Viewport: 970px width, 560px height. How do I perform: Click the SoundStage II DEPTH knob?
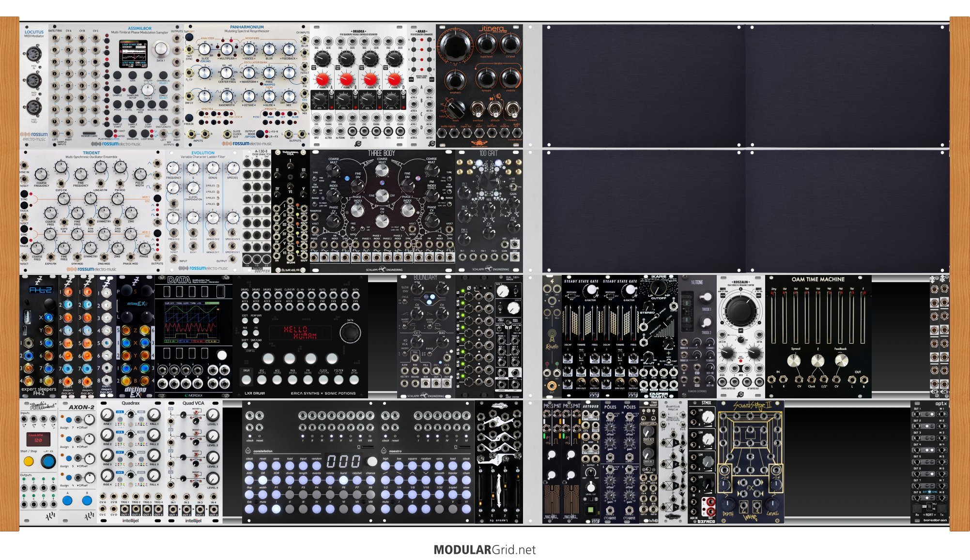(727, 504)
